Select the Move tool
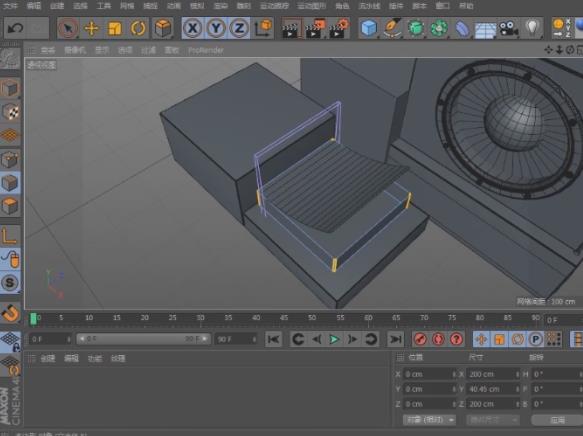This screenshot has width=583, height=436. click(x=91, y=28)
